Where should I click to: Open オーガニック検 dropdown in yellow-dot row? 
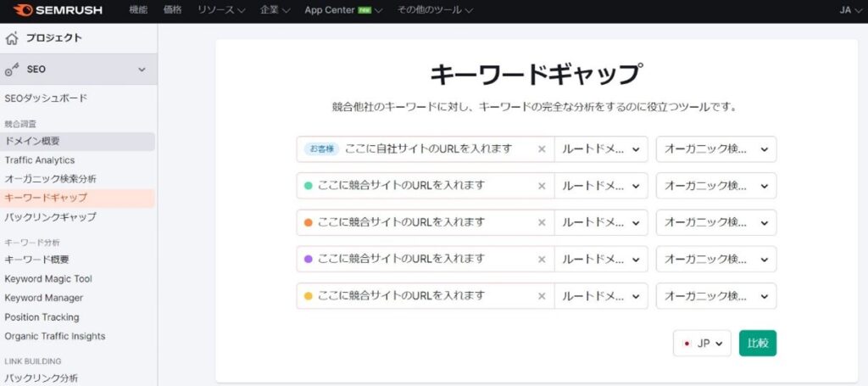coord(716,296)
